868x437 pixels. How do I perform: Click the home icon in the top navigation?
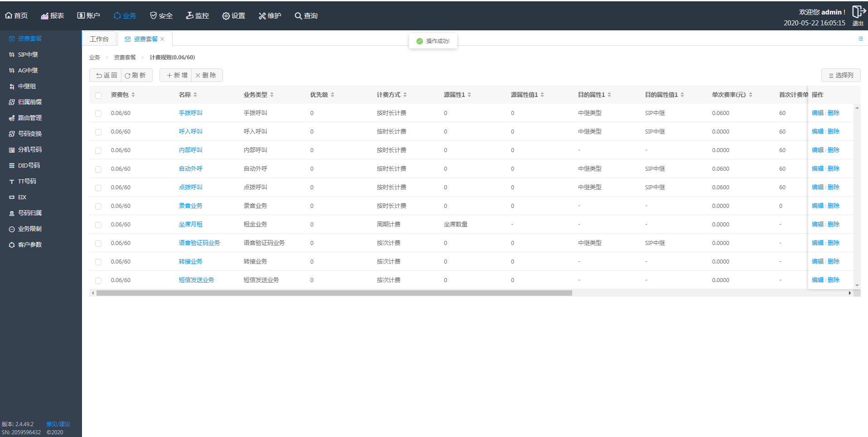9,16
